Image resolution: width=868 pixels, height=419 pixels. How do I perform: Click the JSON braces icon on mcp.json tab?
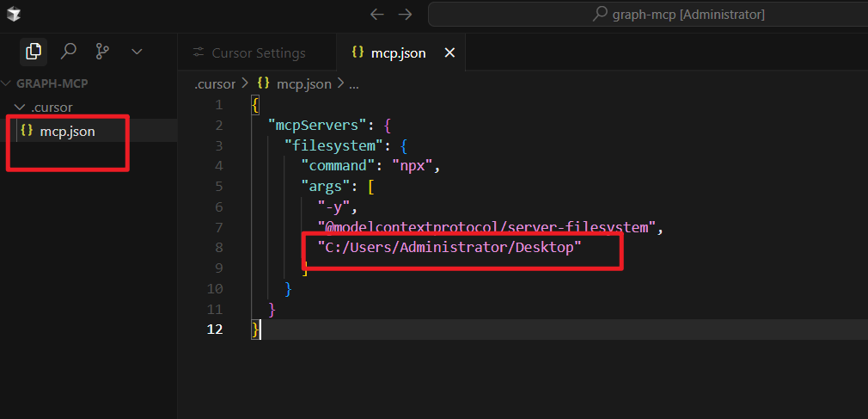click(358, 52)
